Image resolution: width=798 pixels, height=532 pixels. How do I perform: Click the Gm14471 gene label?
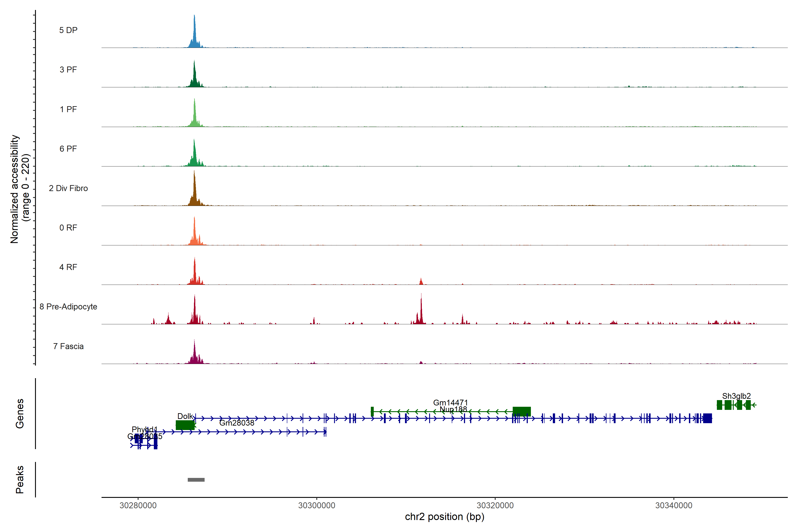pos(450,402)
